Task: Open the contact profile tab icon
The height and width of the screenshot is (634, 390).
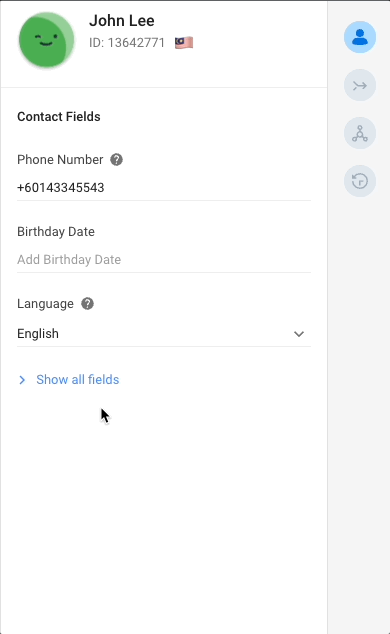Action: coord(360,37)
